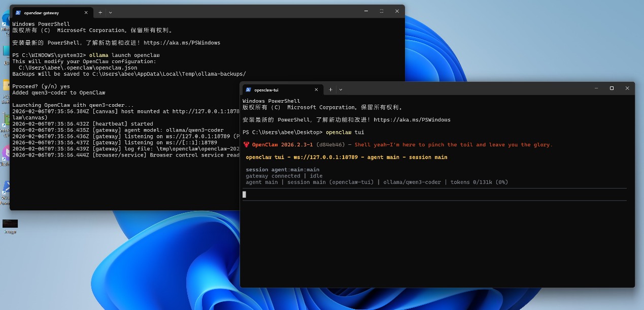This screenshot has height=310, width=644.
Task: Click 'Windows PowerShell' heading in tui window
Action: tap(272, 101)
